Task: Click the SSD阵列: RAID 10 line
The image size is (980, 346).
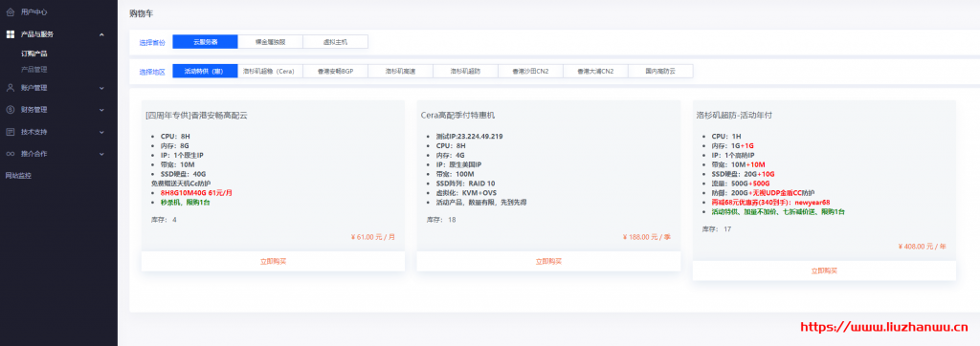Action: pyautogui.click(x=465, y=184)
